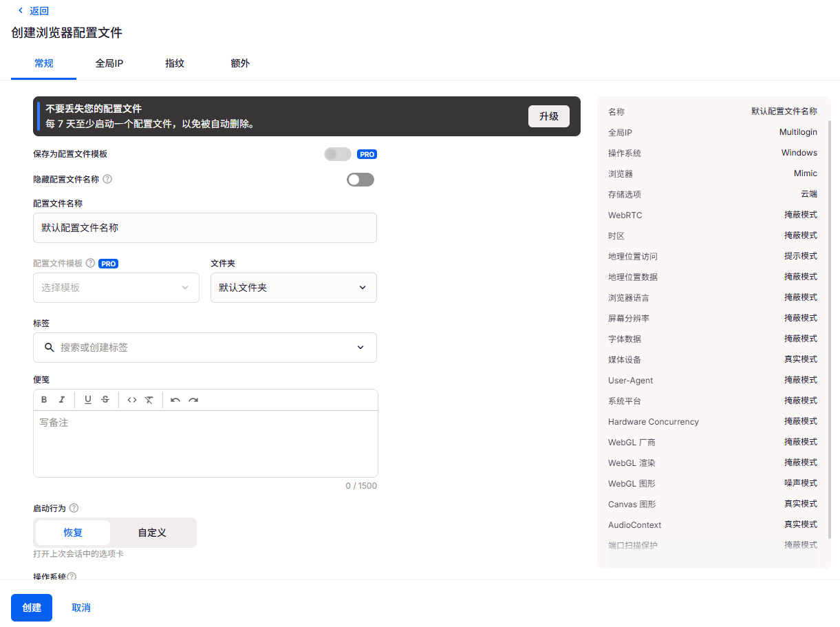The image size is (840, 627).
Task: Click the WebRTC row in summary panel
Action: [x=713, y=215]
